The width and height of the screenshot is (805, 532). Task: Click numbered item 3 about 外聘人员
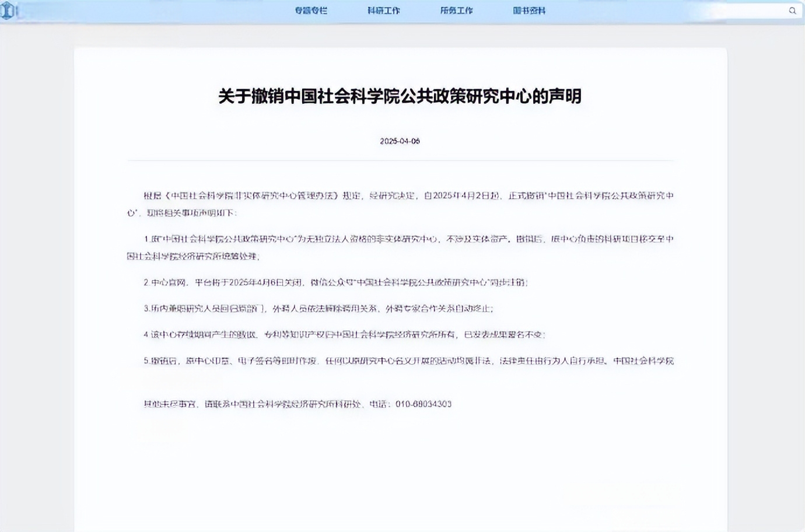coord(319,309)
